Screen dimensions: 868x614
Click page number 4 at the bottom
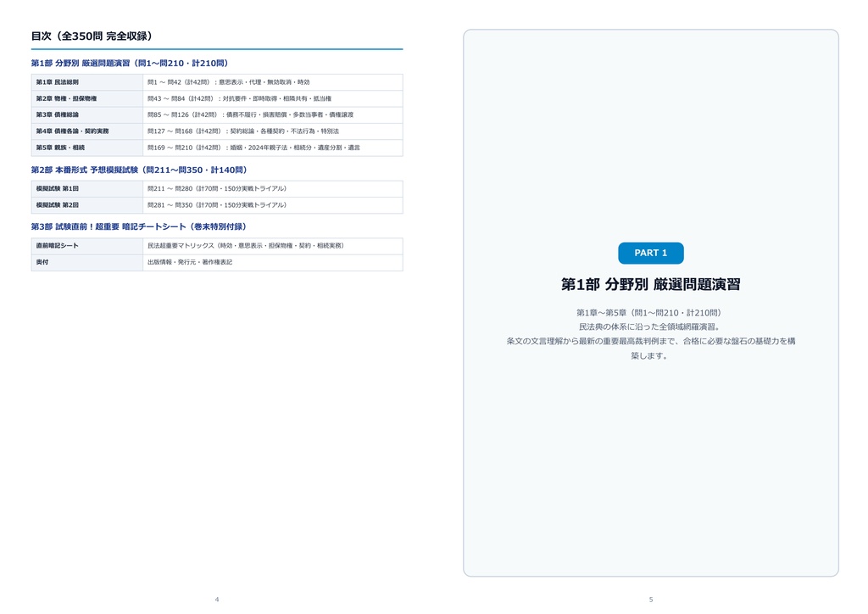tap(217, 600)
